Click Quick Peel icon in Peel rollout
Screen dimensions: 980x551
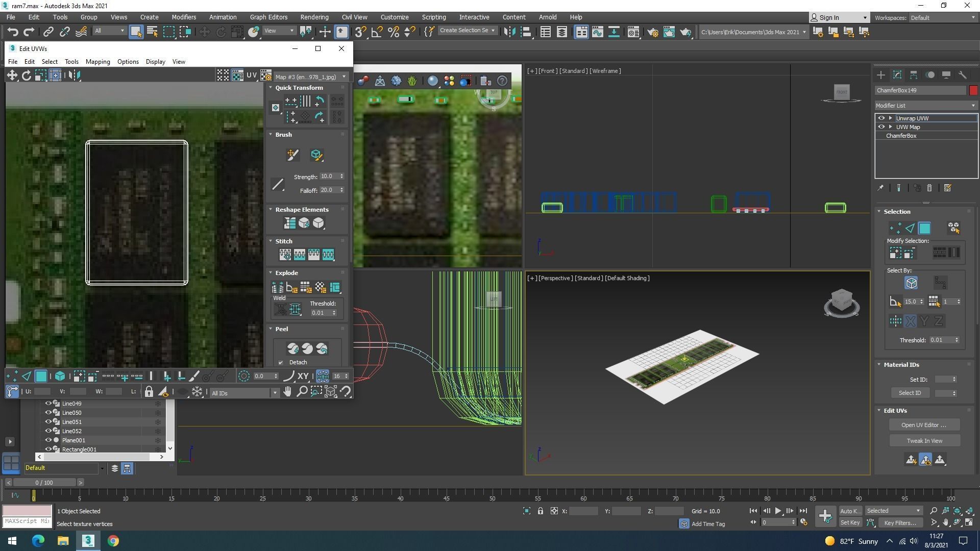tap(292, 348)
